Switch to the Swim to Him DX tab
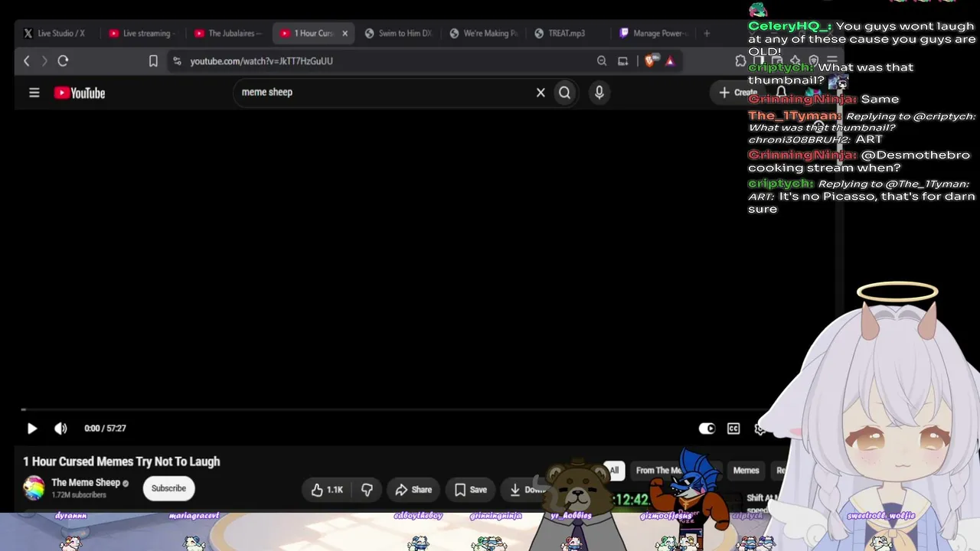Image resolution: width=980 pixels, height=551 pixels. pos(398,34)
